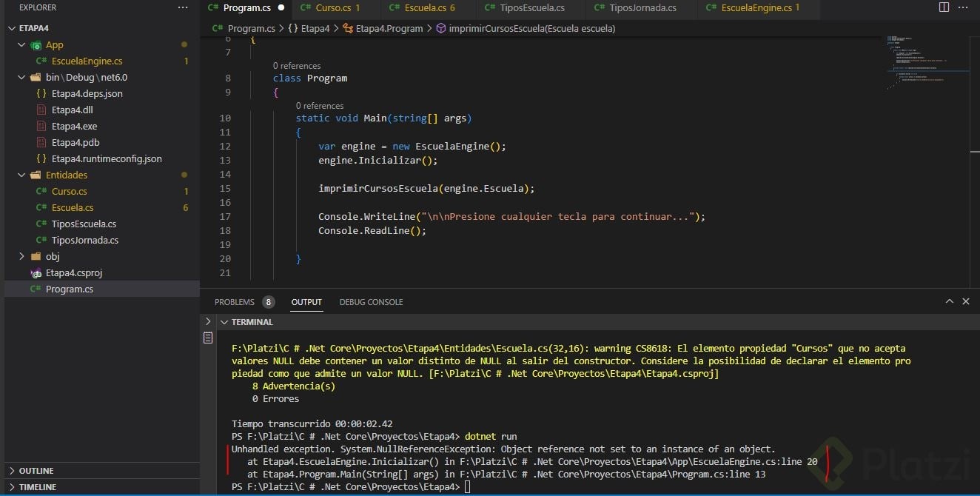This screenshot has width=980, height=496.
Task: Click the imprimirCursosEscuela breadcrumb item
Action: [x=526, y=28]
